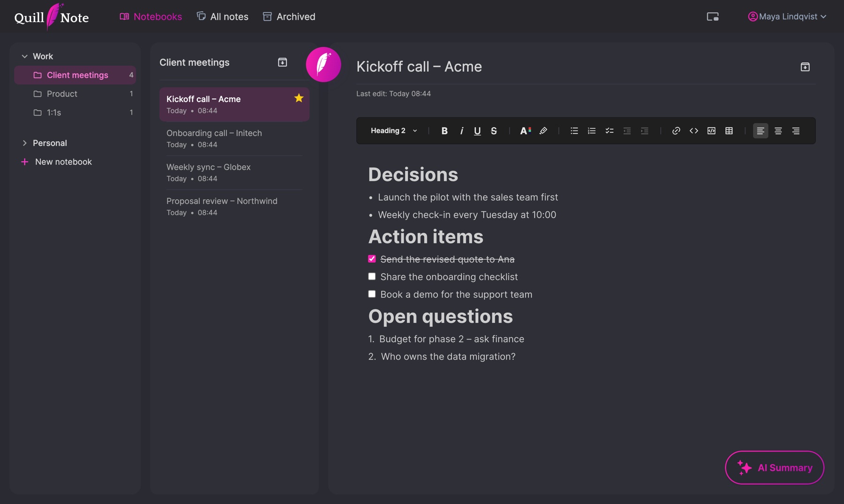Apply strikethrough formatting

point(494,131)
